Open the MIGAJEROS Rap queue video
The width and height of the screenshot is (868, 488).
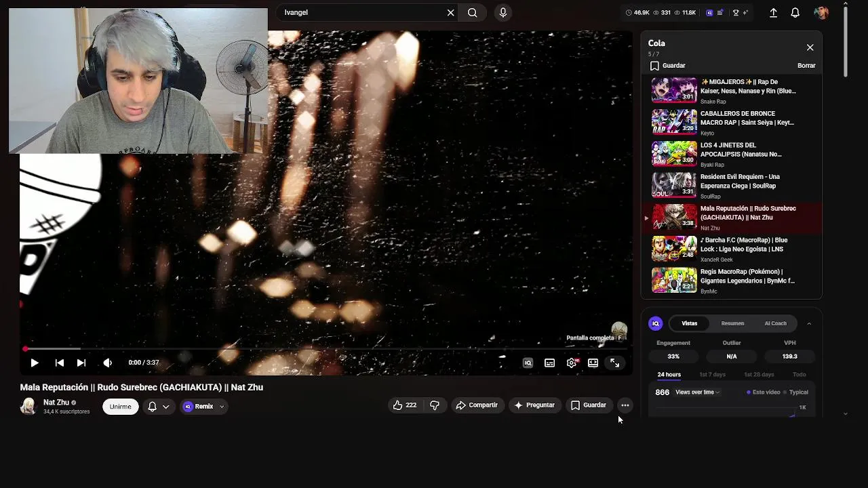tap(732, 91)
